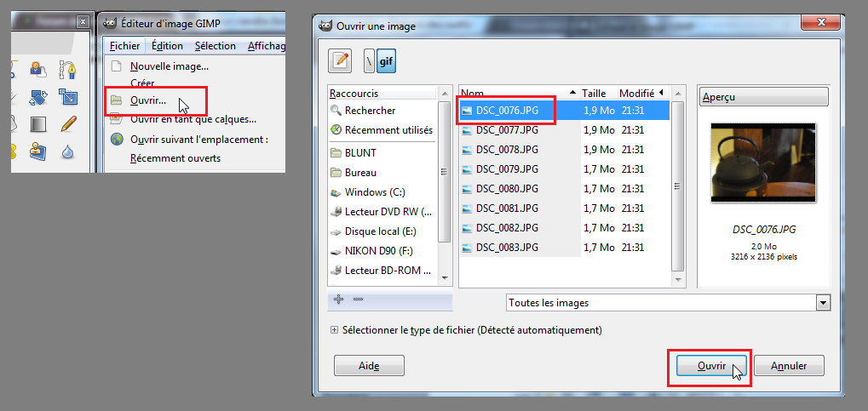Click the Disque local (E:) drive icon

(x=336, y=231)
